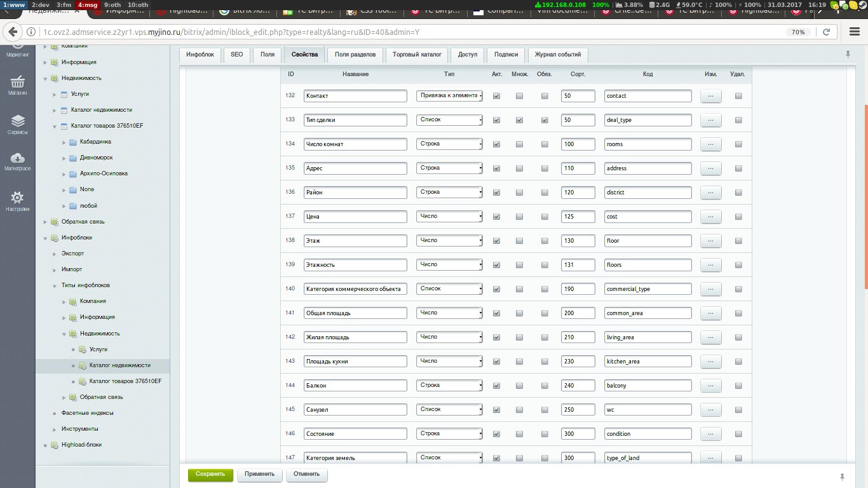Open the browser hamburger menu
The width and height of the screenshot is (868, 488).
pos(854,32)
